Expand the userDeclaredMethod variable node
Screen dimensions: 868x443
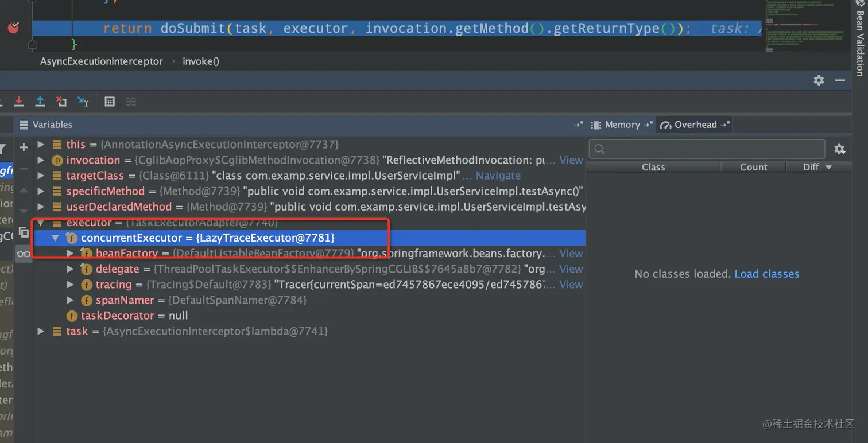point(41,207)
